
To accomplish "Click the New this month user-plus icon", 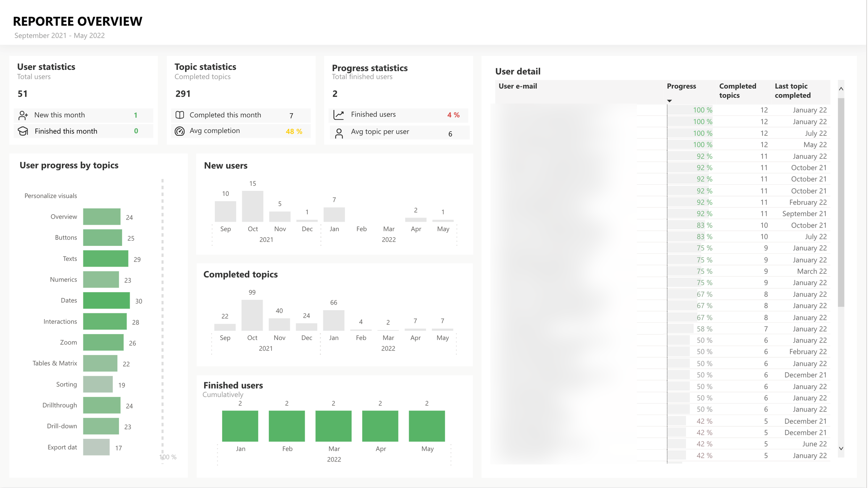I will click(23, 115).
